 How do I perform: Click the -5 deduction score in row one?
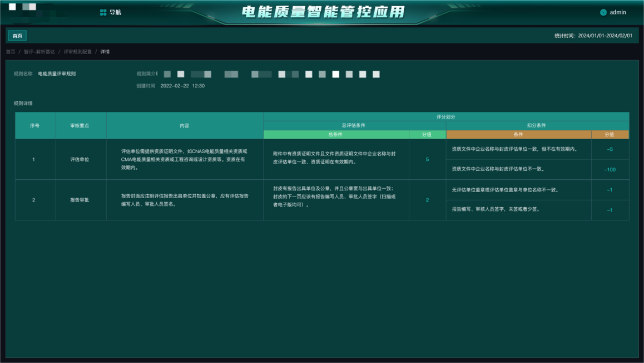click(x=610, y=149)
